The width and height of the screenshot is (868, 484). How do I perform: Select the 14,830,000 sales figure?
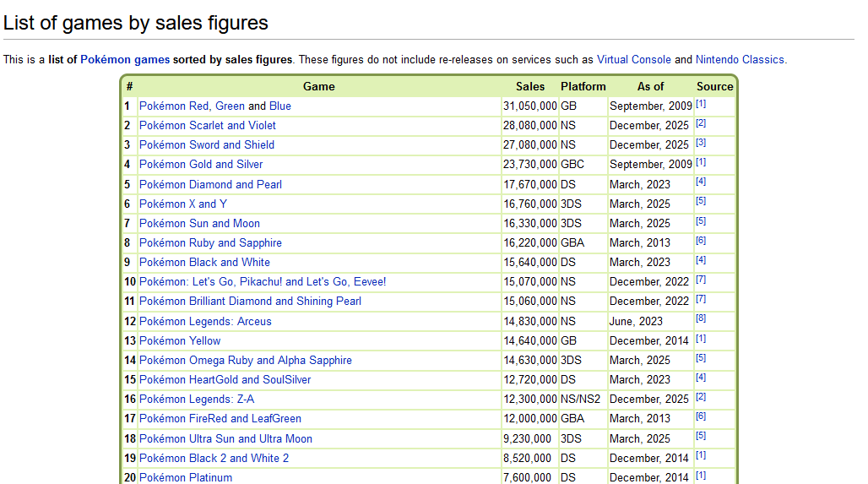tap(529, 321)
